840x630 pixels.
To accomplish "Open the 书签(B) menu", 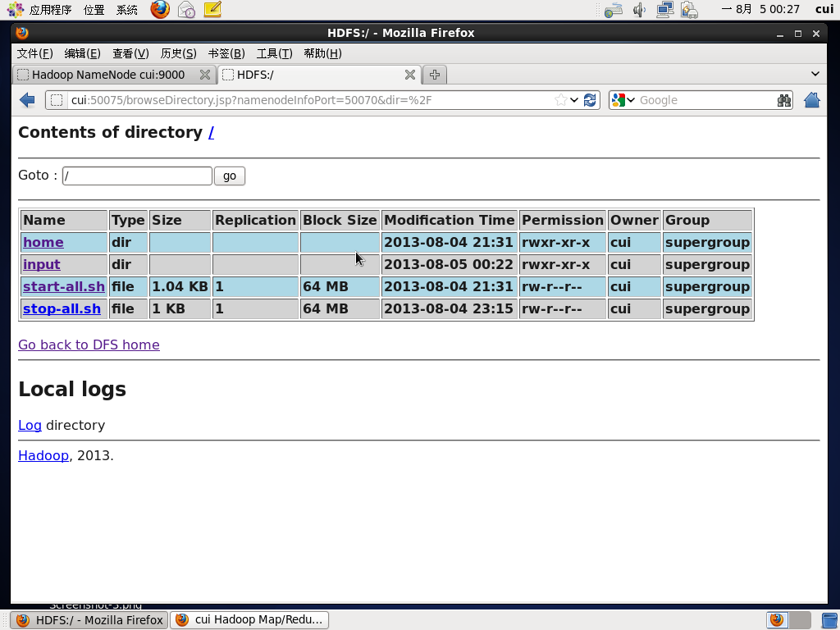I will pos(226,53).
